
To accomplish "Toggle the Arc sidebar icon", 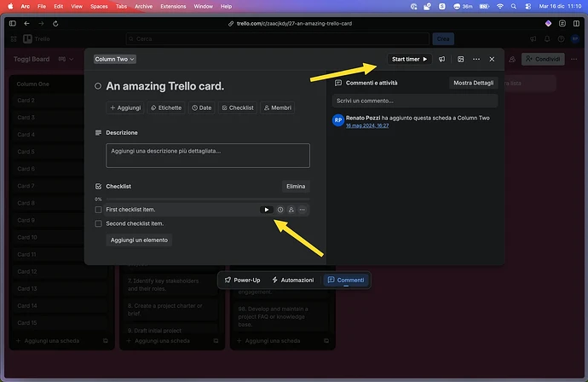I will (x=13, y=24).
